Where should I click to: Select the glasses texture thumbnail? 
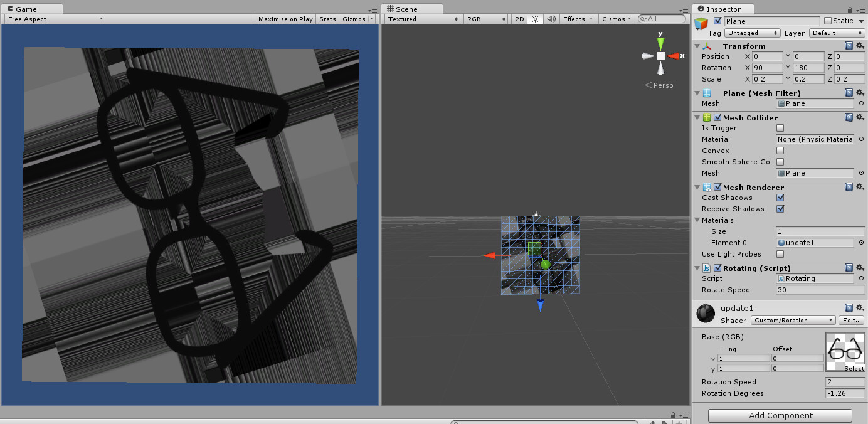tap(845, 349)
